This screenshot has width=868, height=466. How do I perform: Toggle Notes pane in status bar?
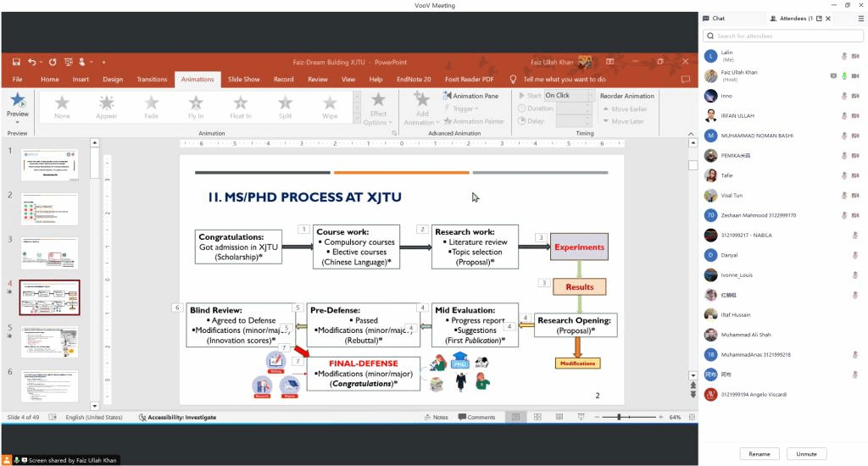click(436, 418)
